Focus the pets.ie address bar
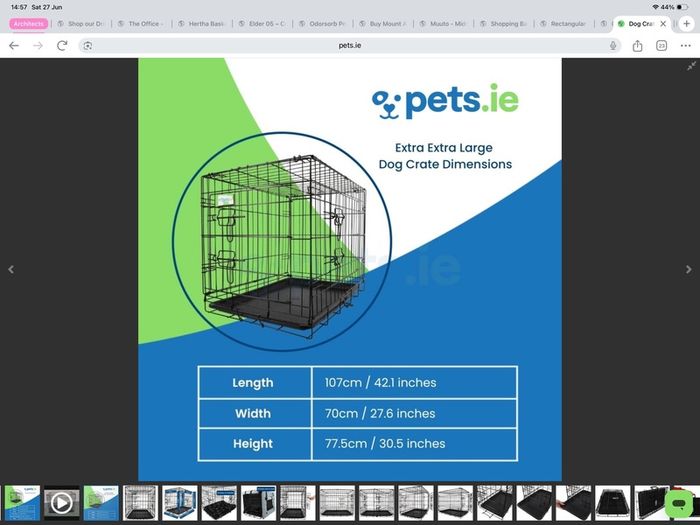The height and width of the screenshot is (525, 700). click(x=350, y=46)
